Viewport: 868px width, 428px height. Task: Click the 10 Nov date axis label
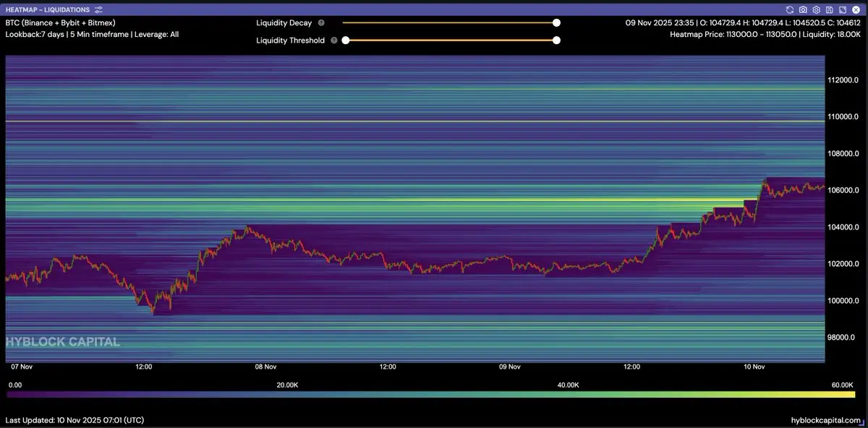coord(754,367)
